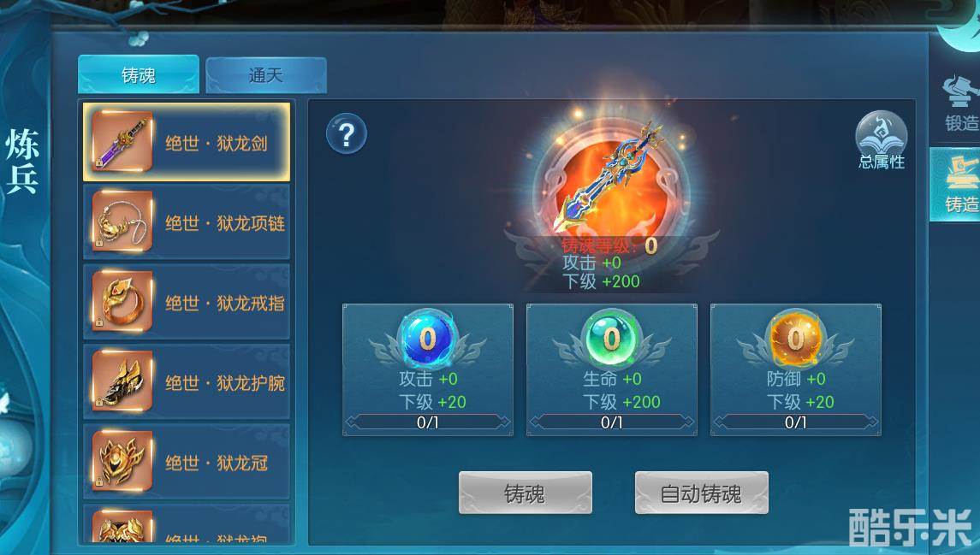Select the blue 攻击 attack orb

click(427, 339)
